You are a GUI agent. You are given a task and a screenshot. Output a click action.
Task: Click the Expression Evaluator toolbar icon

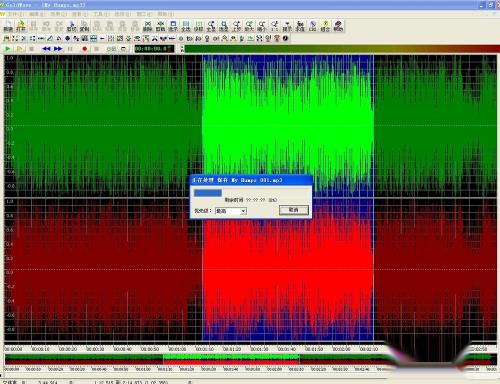(x=300, y=26)
